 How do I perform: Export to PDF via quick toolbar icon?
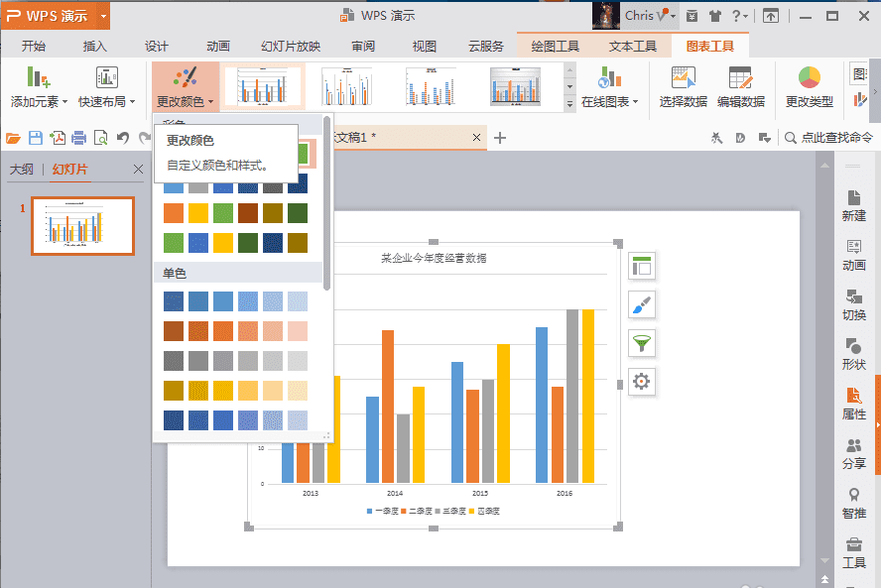coord(58,138)
